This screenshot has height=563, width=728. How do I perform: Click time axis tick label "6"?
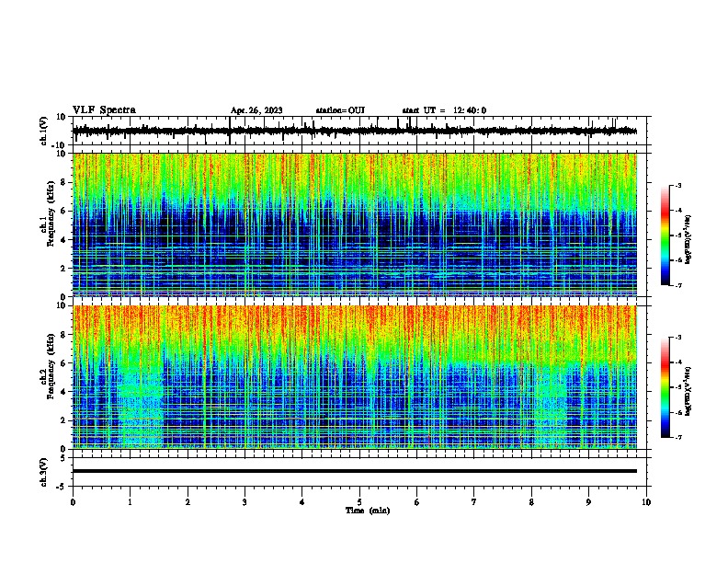[417, 501]
